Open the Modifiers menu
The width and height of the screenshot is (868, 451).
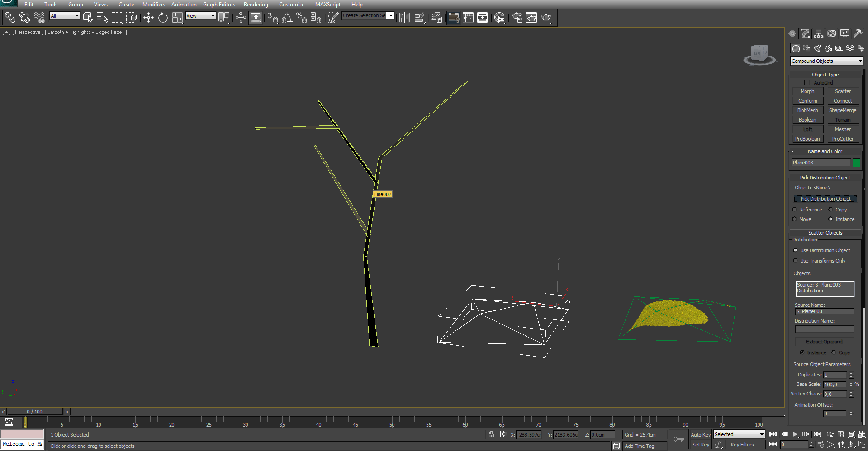[x=154, y=5]
